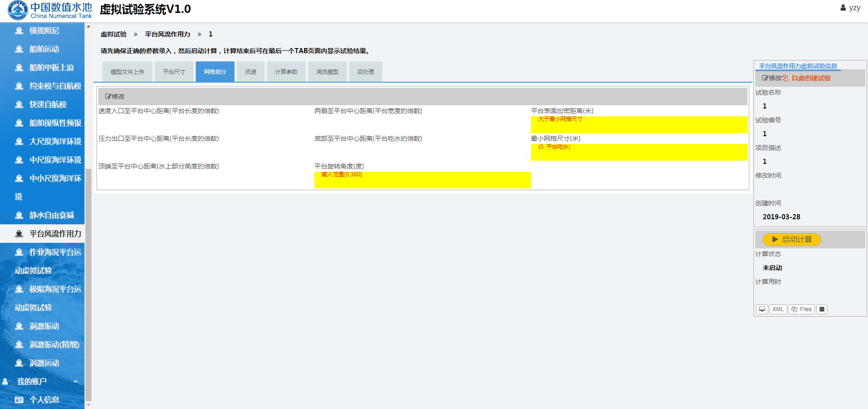Click the monitor icon button beside XML
Image resolution: width=868 pixels, height=409 pixels.
pos(762,309)
